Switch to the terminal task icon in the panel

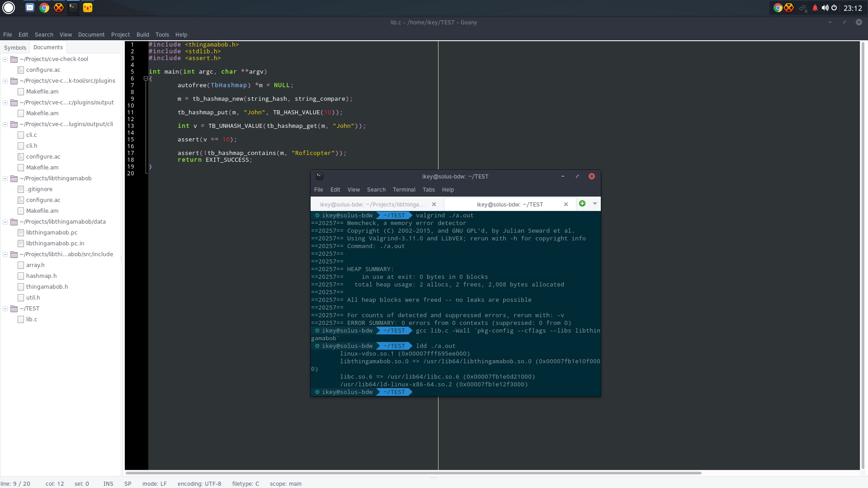pos(73,8)
